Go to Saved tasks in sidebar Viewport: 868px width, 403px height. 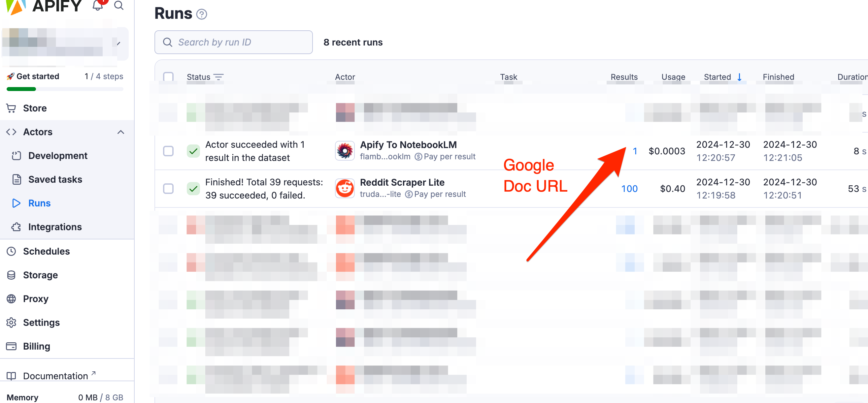tap(55, 179)
